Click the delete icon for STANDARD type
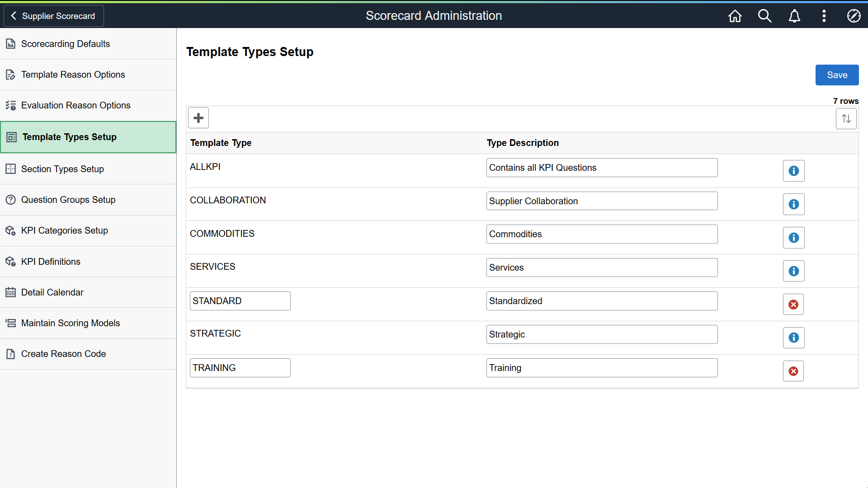Image resolution: width=868 pixels, height=488 pixels. [793, 305]
